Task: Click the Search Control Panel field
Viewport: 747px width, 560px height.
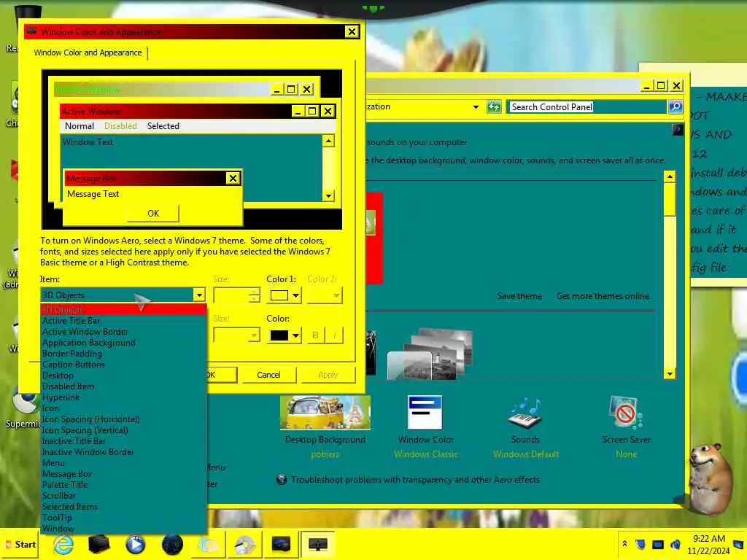Action: (x=587, y=106)
